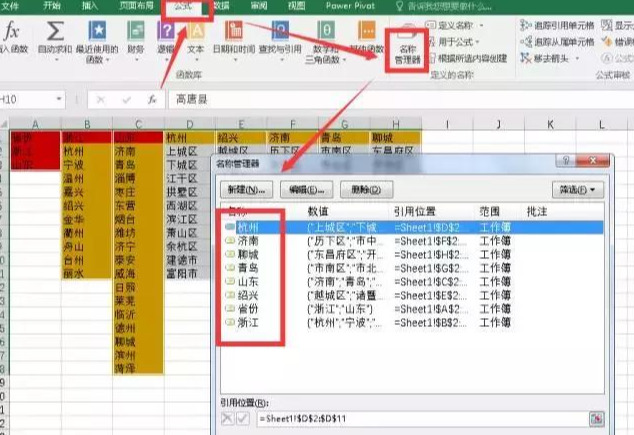Viewport: 634px width, 435px height.
Task: Expand the Use in Formula (用于公式) dropdown
Action: pyautogui.click(x=478, y=42)
